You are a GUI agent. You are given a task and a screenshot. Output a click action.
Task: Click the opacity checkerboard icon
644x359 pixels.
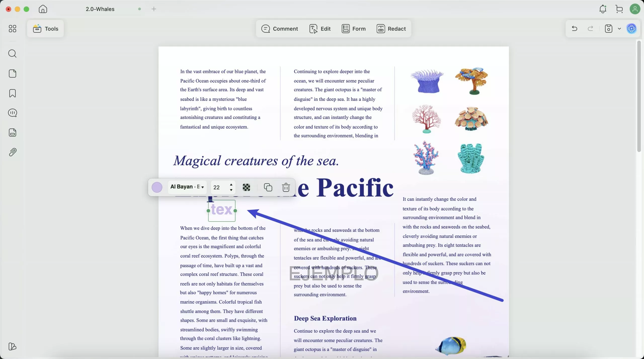[x=247, y=187]
